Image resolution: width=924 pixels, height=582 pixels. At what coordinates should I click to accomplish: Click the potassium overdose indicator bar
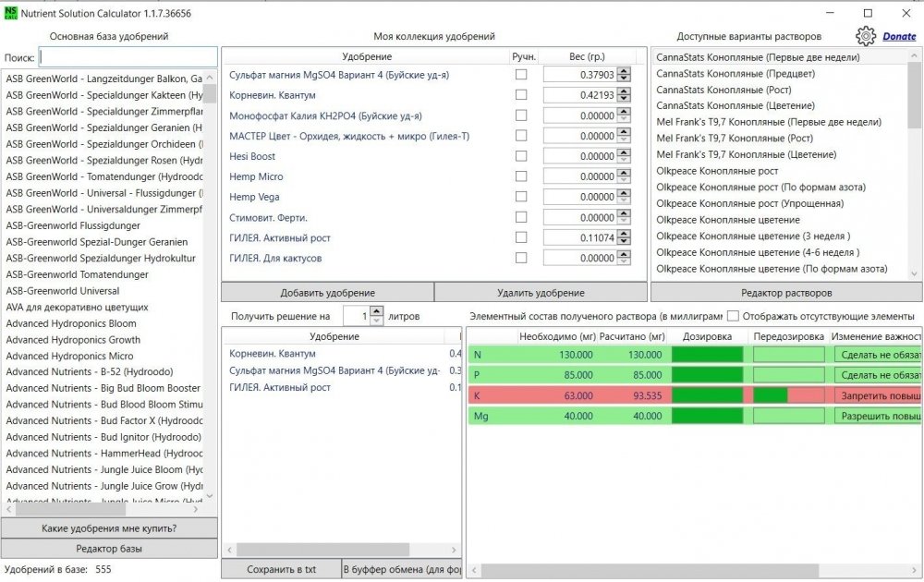[788, 395]
